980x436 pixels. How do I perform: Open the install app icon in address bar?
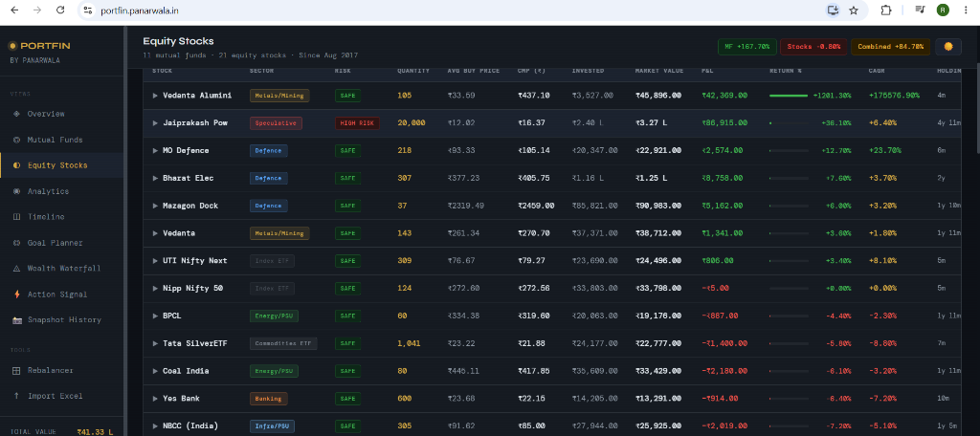pyautogui.click(x=833, y=10)
